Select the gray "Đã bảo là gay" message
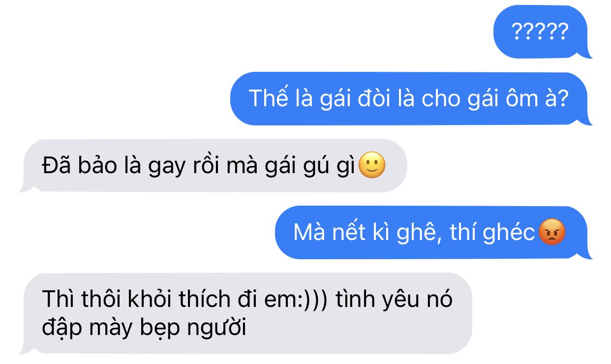 (x=213, y=166)
